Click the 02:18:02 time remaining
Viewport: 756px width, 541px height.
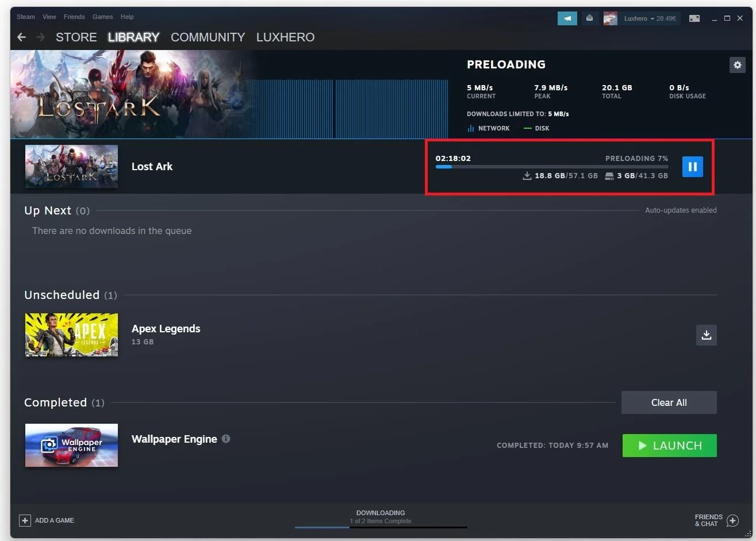tap(453, 158)
